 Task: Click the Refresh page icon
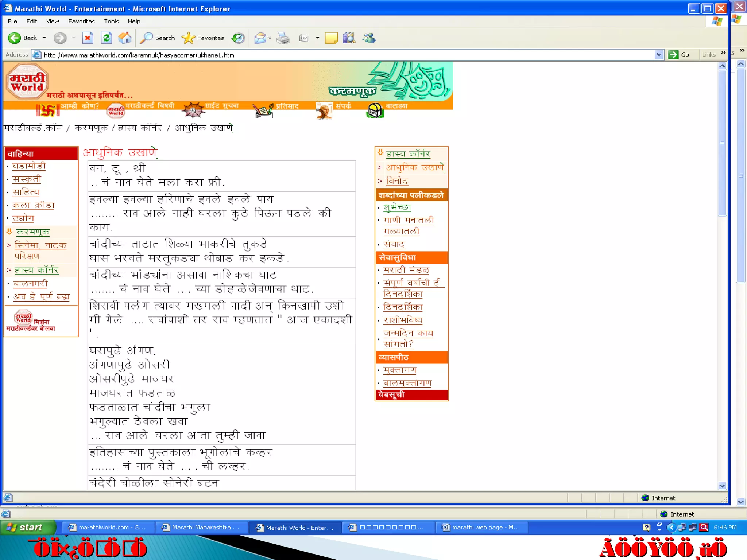pos(107,38)
